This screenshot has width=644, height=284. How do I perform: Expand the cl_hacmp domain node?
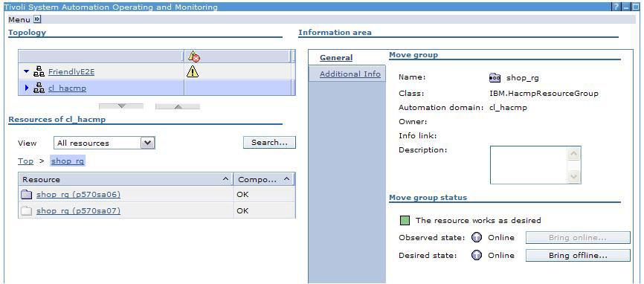click(x=27, y=88)
